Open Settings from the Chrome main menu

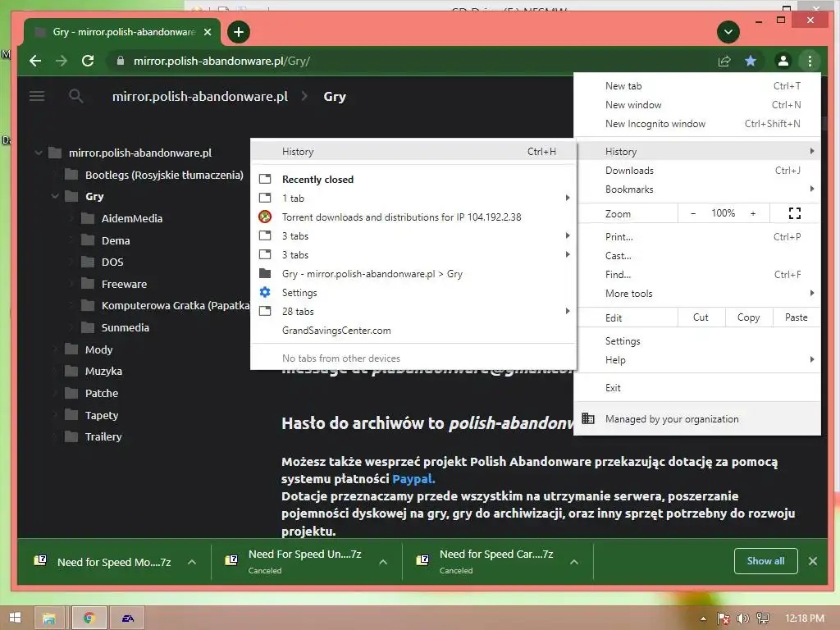(x=697, y=341)
